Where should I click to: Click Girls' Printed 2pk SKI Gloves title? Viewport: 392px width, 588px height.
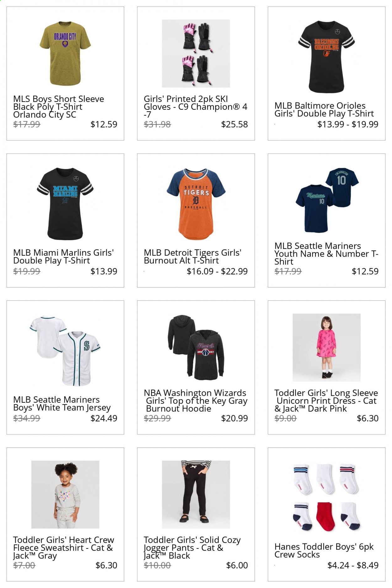(195, 107)
